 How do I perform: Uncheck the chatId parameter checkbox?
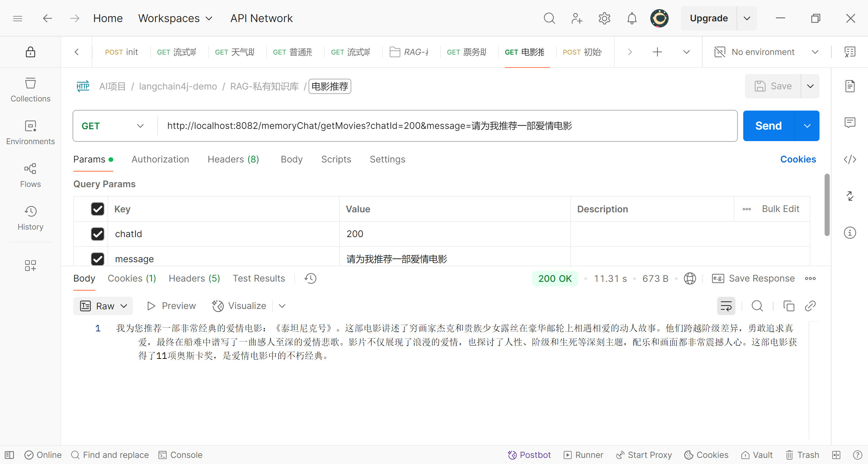98,234
